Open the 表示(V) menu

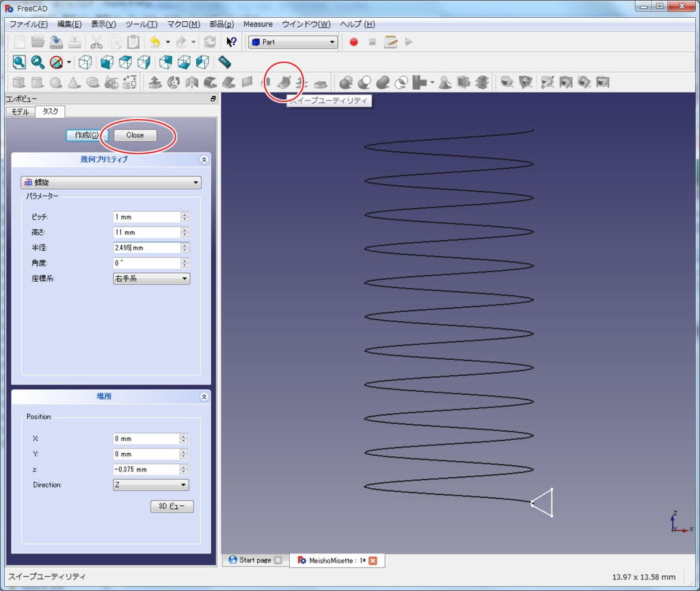click(104, 24)
